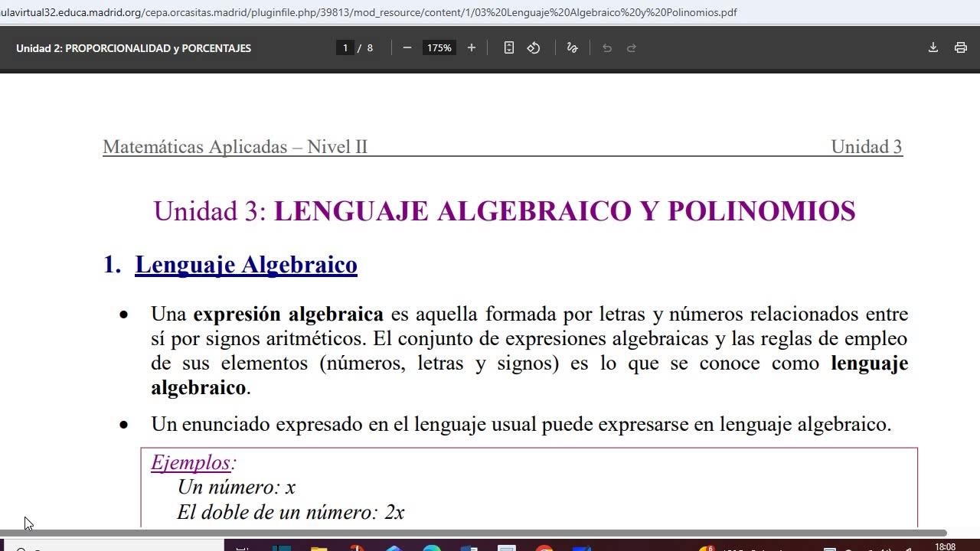
Task: Rotate the document counterclockwise
Action: (x=534, y=47)
